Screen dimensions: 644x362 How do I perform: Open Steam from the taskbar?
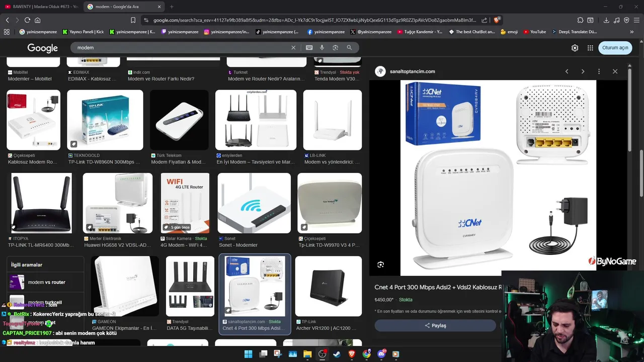click(337, 354)
